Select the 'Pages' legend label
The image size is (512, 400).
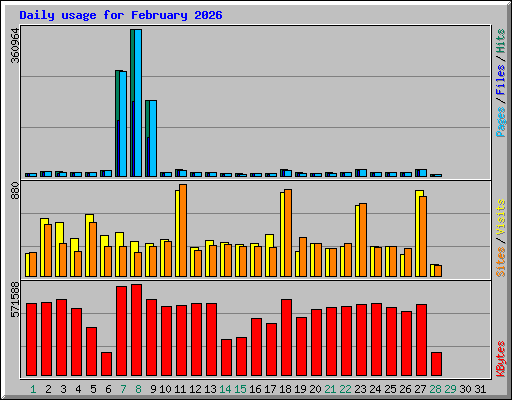500,122
